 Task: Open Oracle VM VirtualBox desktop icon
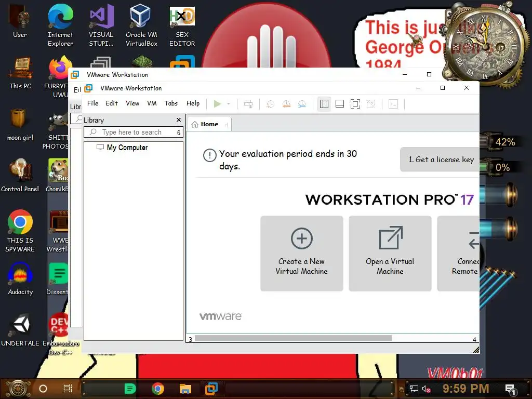tap(141, 25)
